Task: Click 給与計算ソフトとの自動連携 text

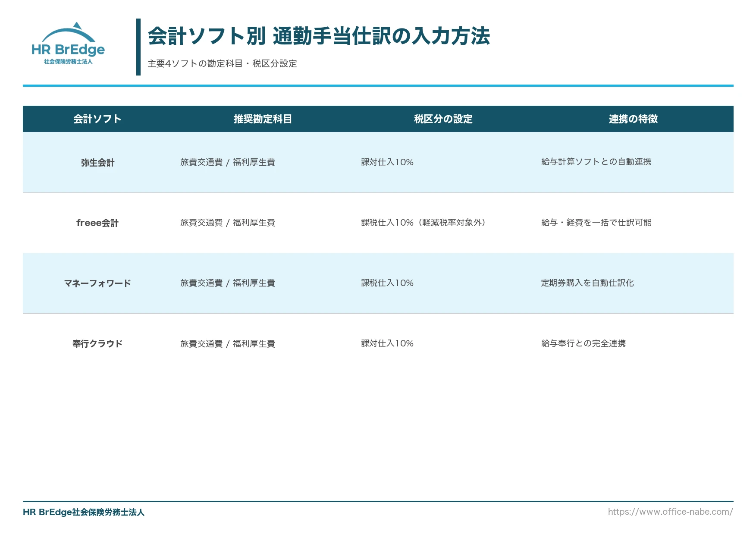Action: pos(596,162)
